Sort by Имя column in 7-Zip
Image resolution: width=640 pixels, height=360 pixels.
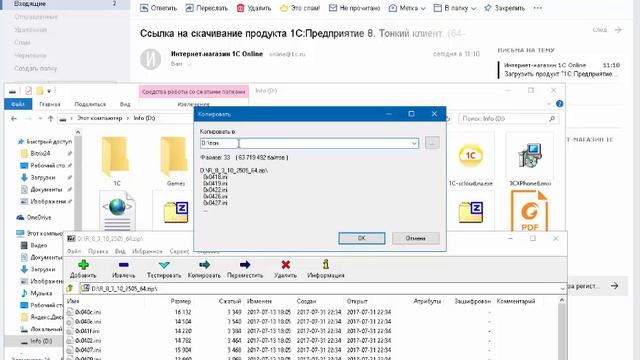click(x=73, y=301)
